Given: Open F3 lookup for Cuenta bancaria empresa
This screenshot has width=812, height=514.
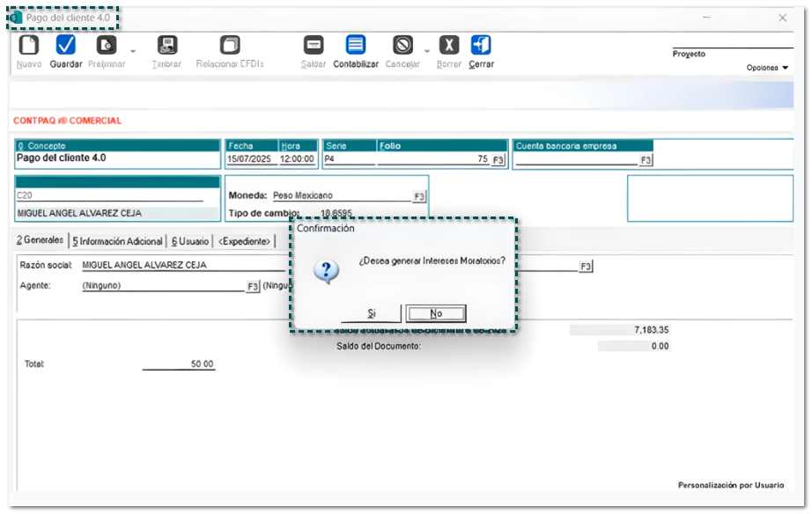Looking at the screenshot, I should (646, 160).
